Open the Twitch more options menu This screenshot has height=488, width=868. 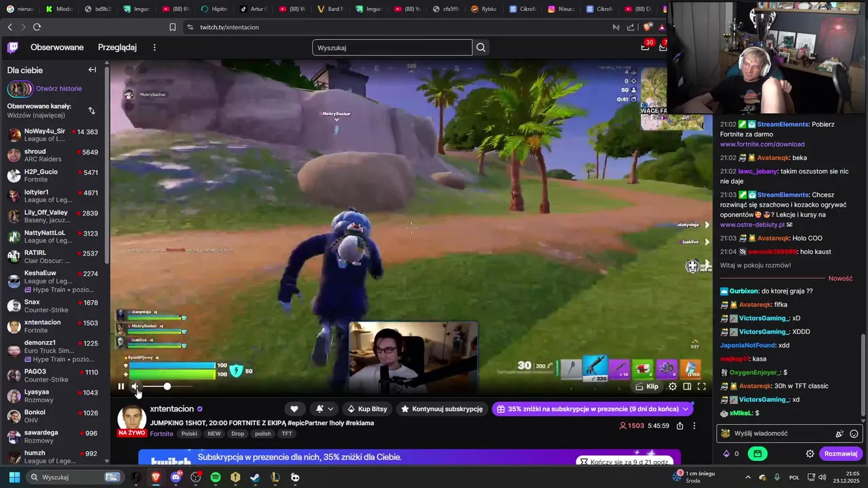(155, 47)
